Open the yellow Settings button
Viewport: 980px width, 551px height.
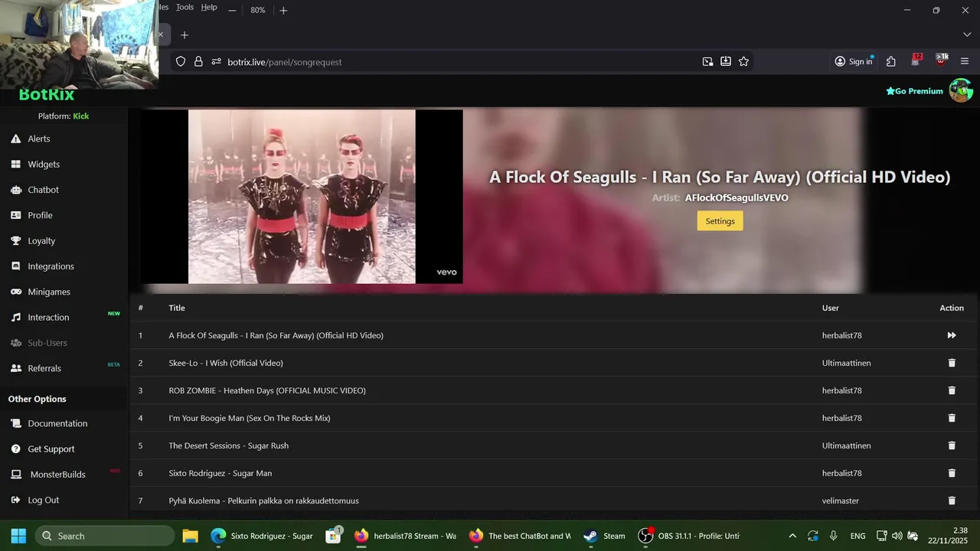720,221
